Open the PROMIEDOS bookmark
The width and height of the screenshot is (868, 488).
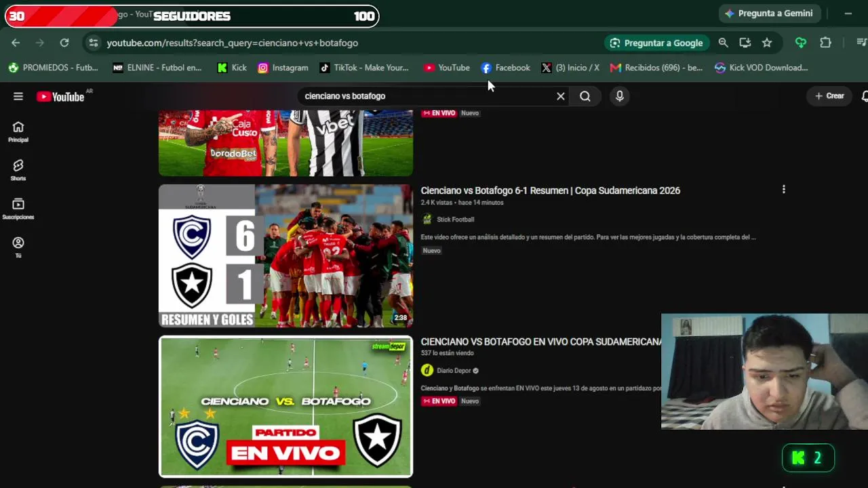click(x=53, y=68)
